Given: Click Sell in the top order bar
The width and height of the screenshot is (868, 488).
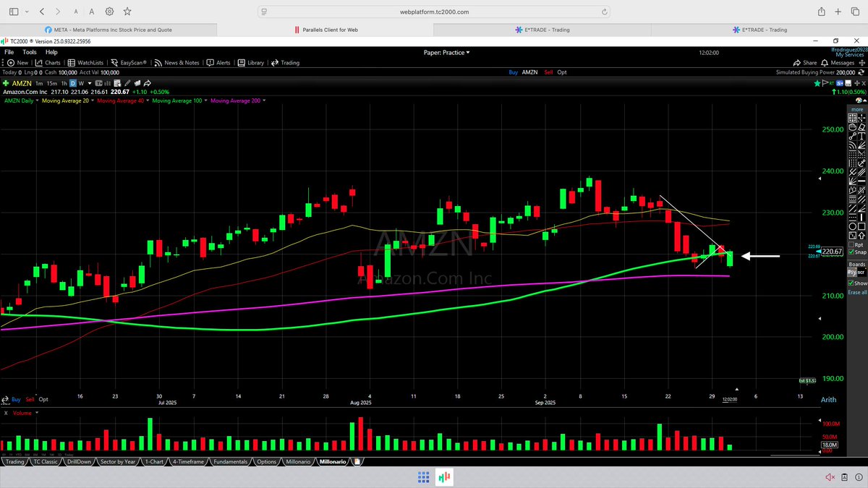Looking at the screenshot, I should click(548, 72).
